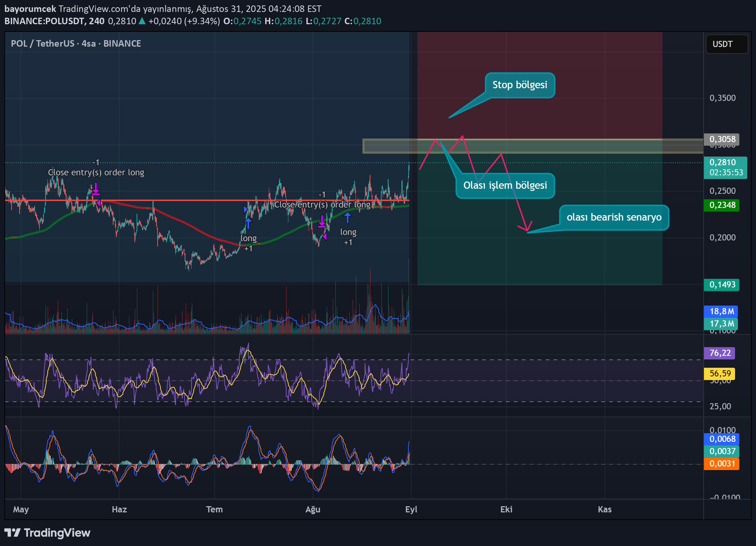
Task: Click the 18,8 M volume label
Action: pyautogui.click(x=721, y=311)
